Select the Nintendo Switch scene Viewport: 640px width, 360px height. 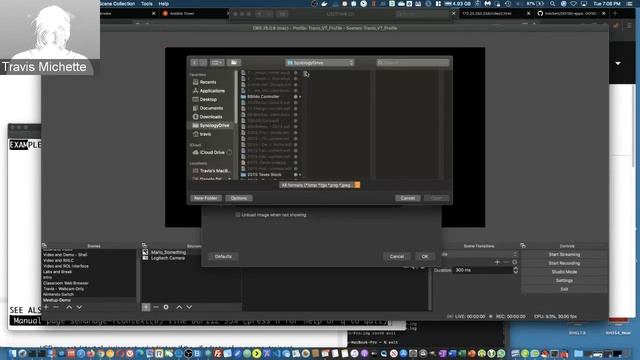(x=58, y=294)
